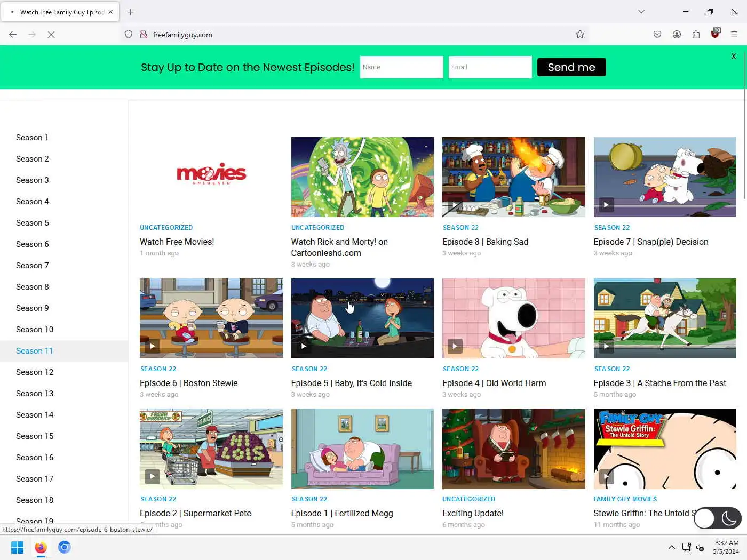Open Fertilized Megg episode thumbnail
This screenshot has height=560, width=747.
pos(362,449)
